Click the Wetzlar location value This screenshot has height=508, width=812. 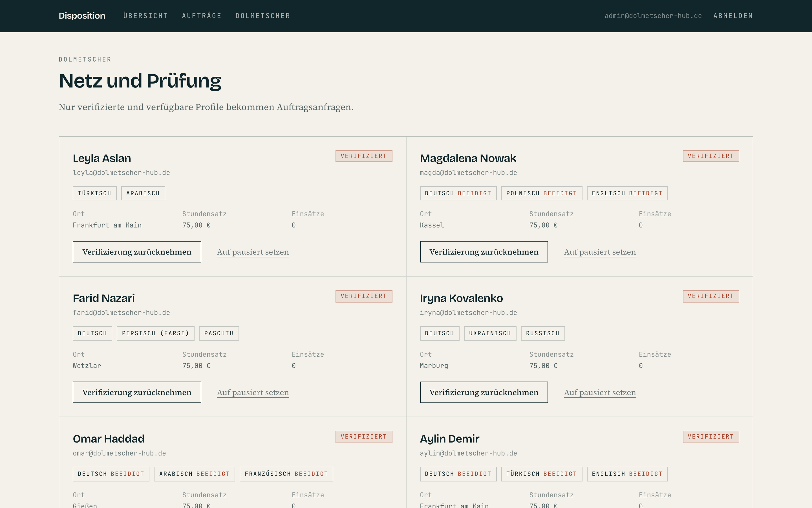tap(87, 365)
